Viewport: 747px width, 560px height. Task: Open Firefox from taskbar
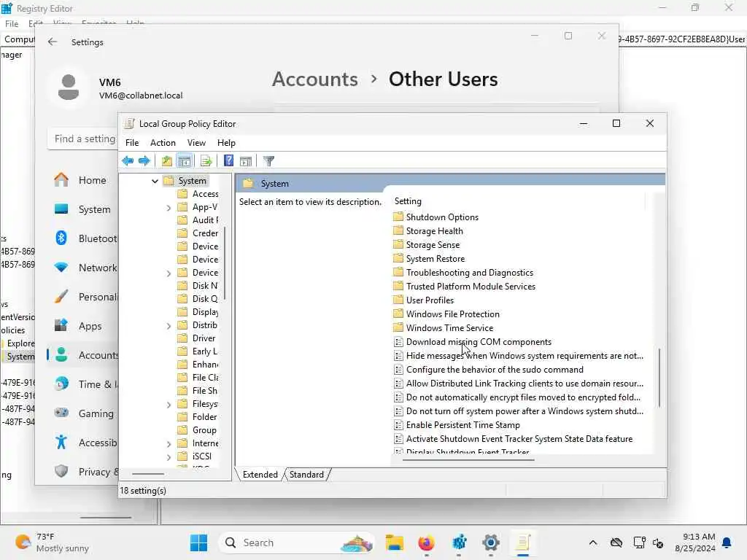click(426, 542)
